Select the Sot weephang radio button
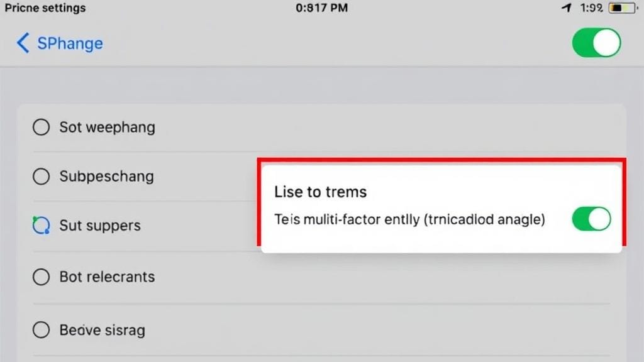The image size is (644, 362). (41, 127)
